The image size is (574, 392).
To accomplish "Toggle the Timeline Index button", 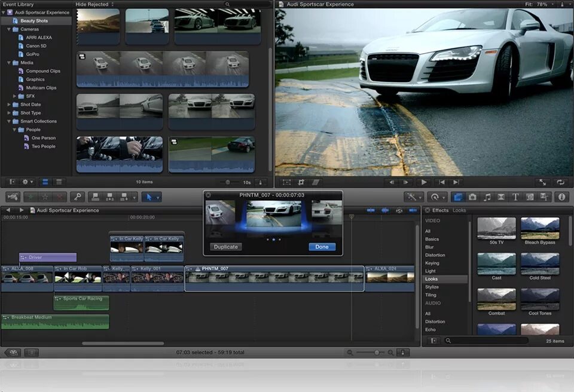I will 32,353.
